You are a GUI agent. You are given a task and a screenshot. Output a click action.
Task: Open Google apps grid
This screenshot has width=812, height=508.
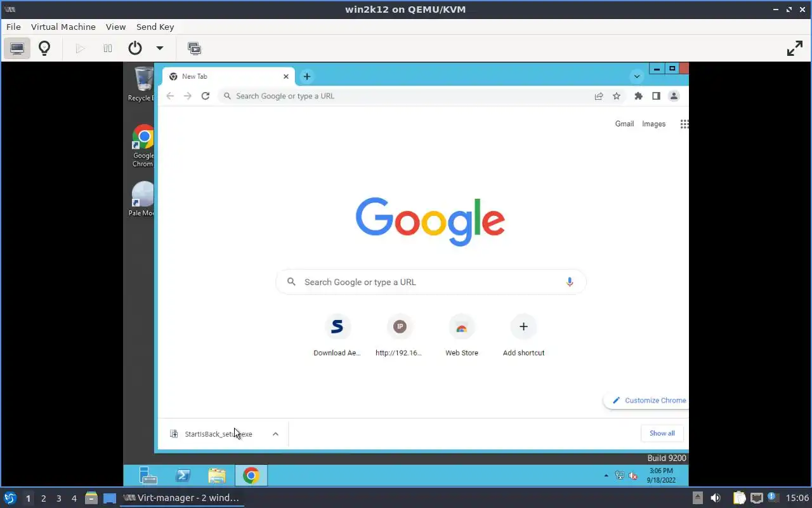[684, 124]
